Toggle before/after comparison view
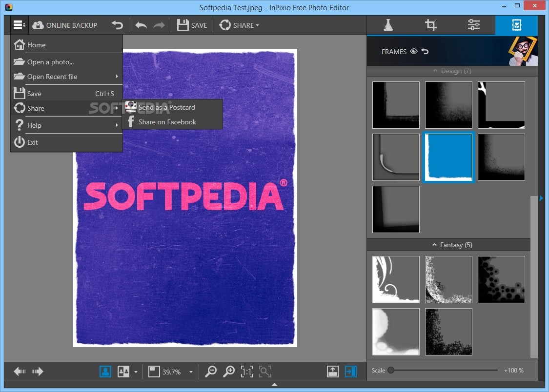The width and height of the screenshot is (549, 392). [123, 372]
